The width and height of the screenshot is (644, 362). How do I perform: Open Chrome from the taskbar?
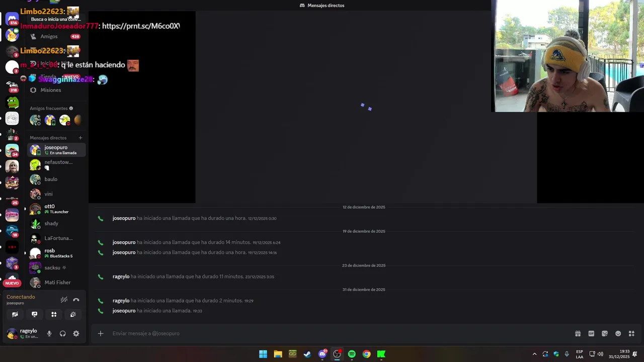point(366,354)
